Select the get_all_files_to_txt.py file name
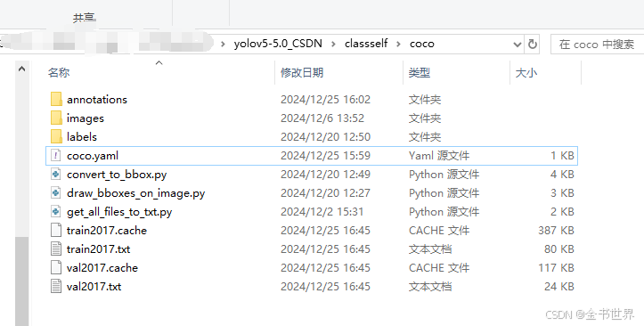This screenshot has width=644, height=326. tap(119, 212)
